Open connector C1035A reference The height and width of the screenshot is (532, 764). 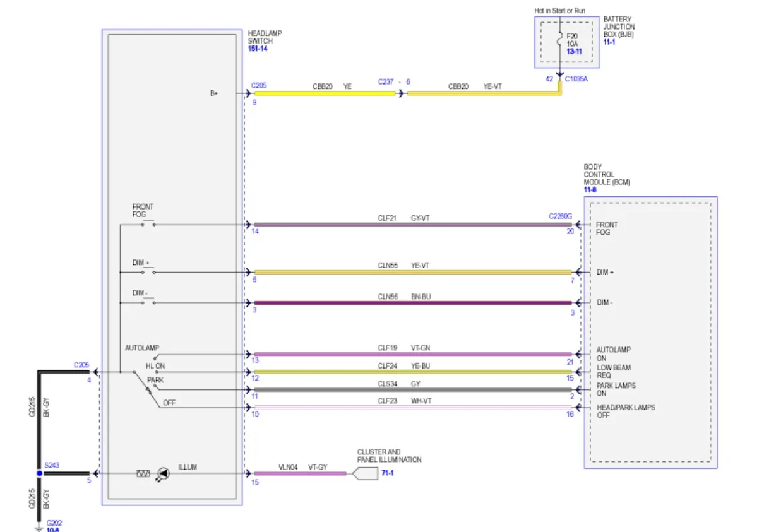576,80
